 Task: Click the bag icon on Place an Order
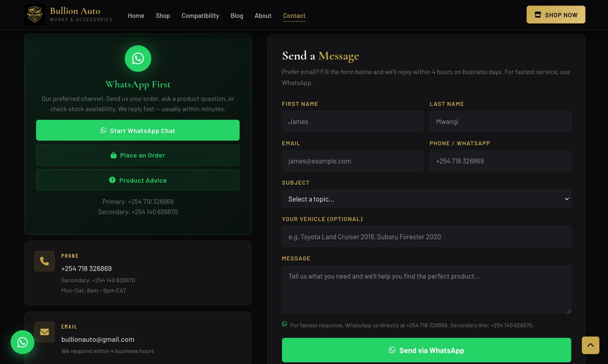pos(114,155)
